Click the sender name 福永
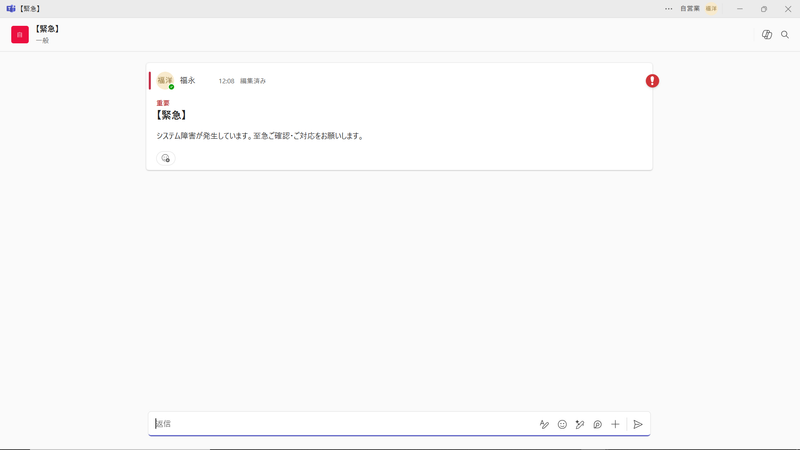Viewport: 800px width, 450px height. (x=188, y=81)
